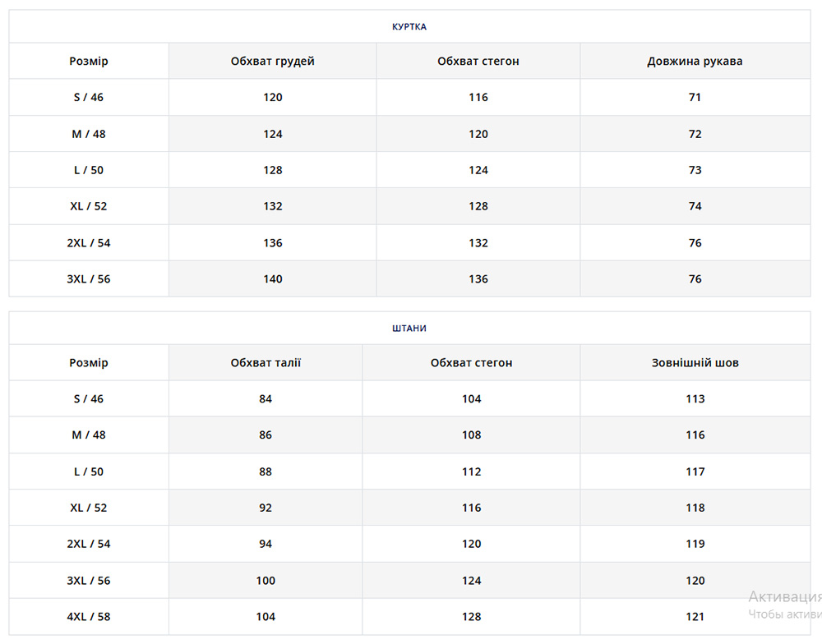The image size is (822, 644).
Task: Click "Обхват стегон" header in the pants table
Action: pos(471,362)
